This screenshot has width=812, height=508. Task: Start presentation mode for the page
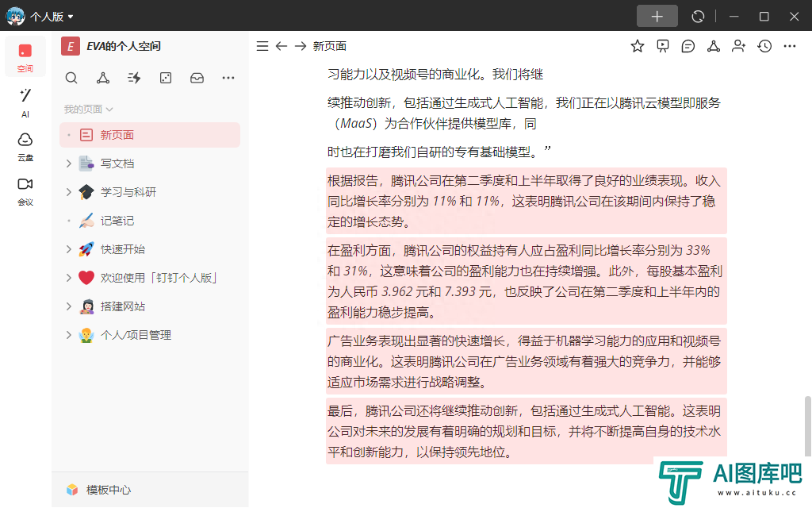(x=663, y=46)
